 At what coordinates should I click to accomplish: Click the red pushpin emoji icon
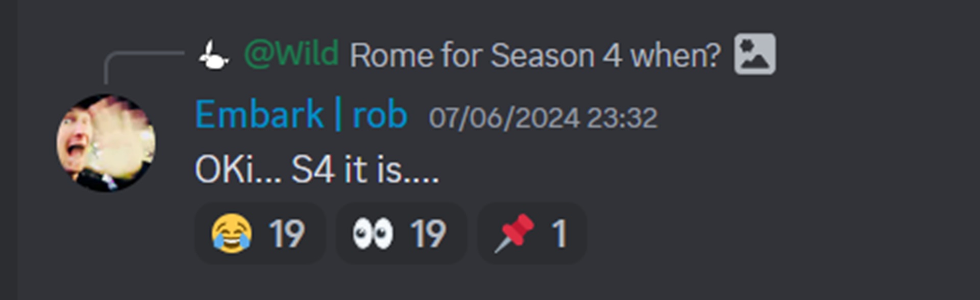[x=514, y=233]
